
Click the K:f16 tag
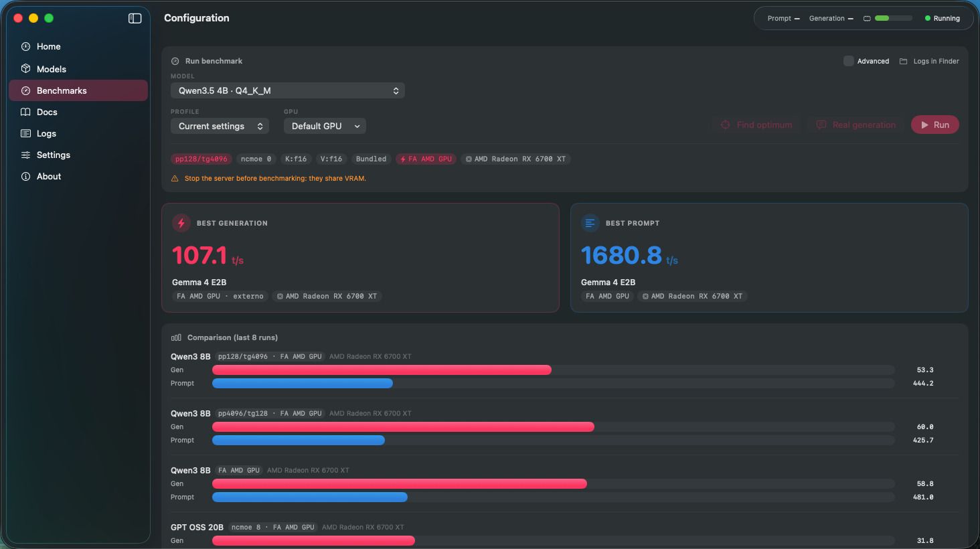click(x=296, y=159)
